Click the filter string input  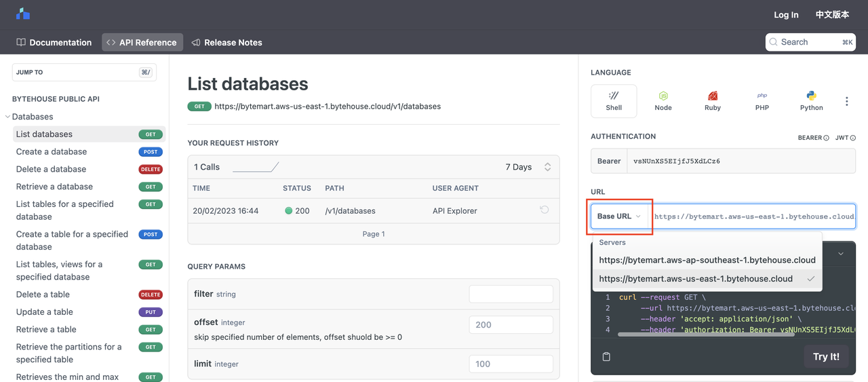coord(511,294)
